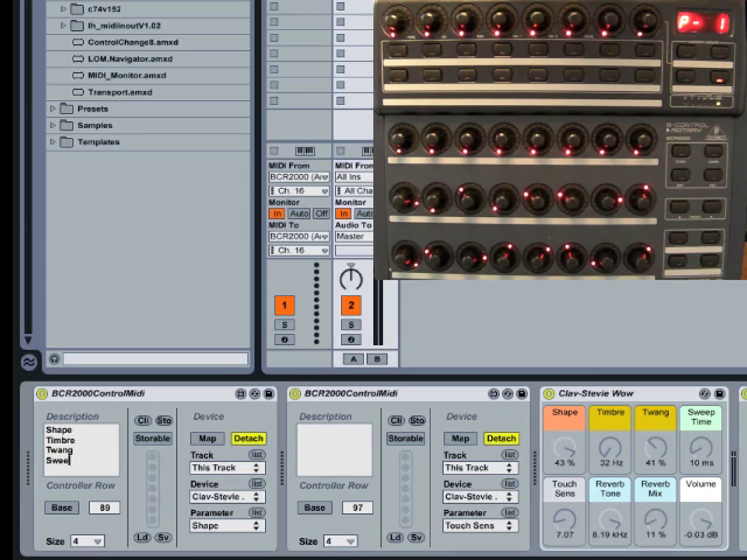Click the headphone preview icon in the browser
The width and height of the screenshot is (747, 560).
(x=54, y=359)
